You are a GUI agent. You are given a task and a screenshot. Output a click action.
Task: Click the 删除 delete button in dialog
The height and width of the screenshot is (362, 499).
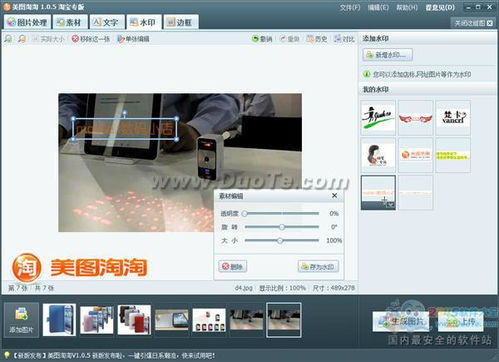click(x=233, y=266)
